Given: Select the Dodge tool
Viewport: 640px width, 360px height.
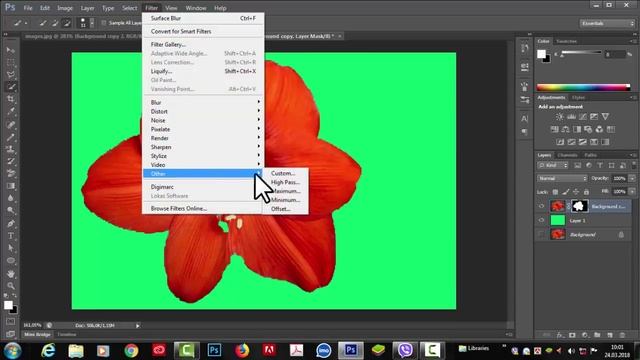Looking at the screenshot, I should click(11, 211).
